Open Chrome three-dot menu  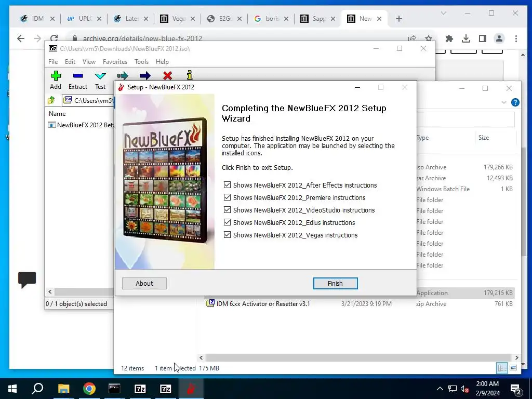pyautogui.click(x=516, y=38)
